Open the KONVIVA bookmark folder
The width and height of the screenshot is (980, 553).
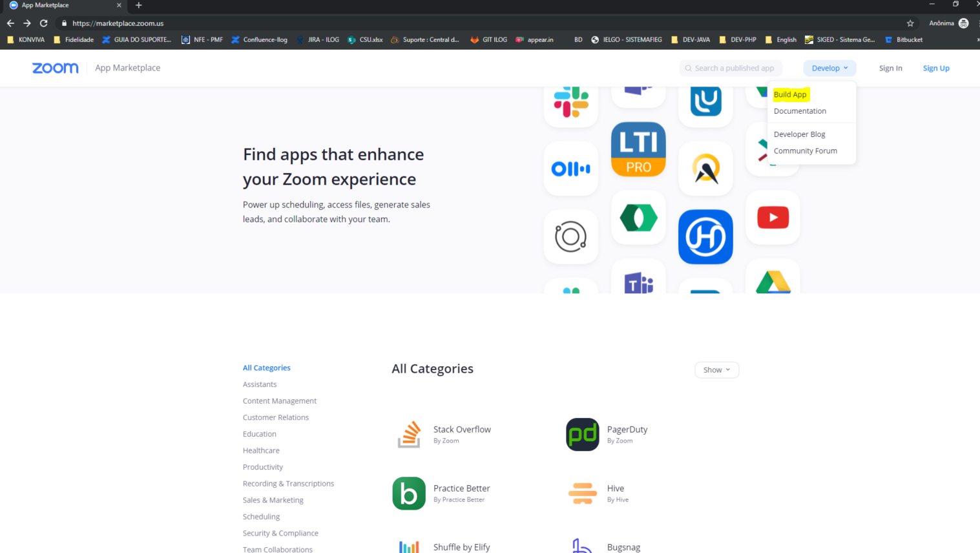pos(26,39)
